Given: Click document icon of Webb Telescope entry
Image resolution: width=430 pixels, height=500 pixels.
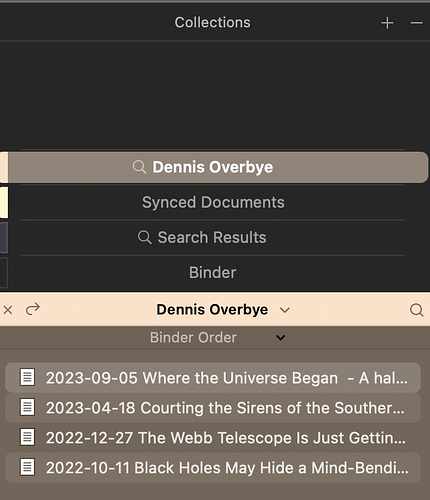Looking at the screenshot, I should (27, 437).
